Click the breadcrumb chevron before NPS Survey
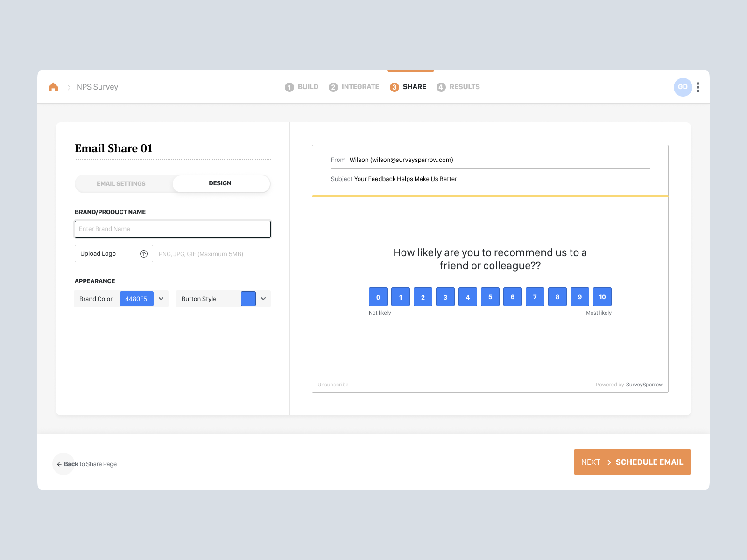 click(x=69, y=87)
